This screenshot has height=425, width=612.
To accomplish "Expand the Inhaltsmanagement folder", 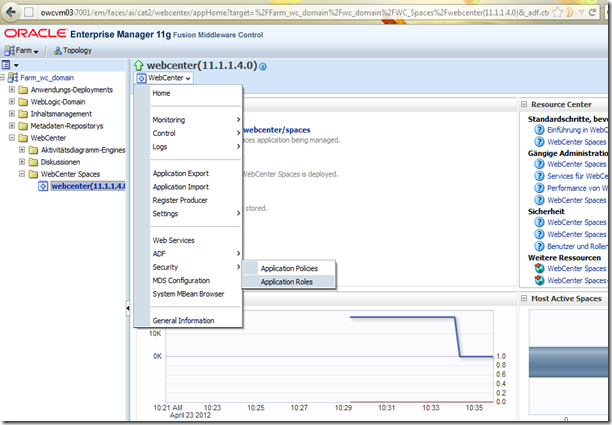I will [x=12, y=114].
